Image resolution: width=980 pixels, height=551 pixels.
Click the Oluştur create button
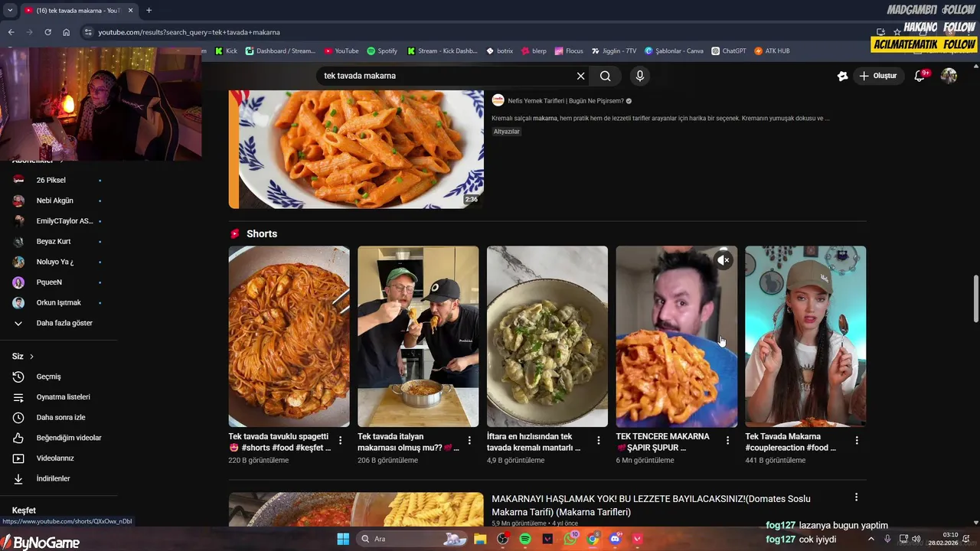[x=877, y=76]
